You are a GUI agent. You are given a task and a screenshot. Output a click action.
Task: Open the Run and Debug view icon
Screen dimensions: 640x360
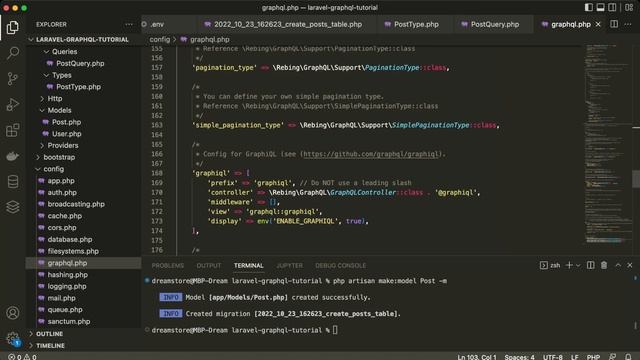tap(13, 104)
